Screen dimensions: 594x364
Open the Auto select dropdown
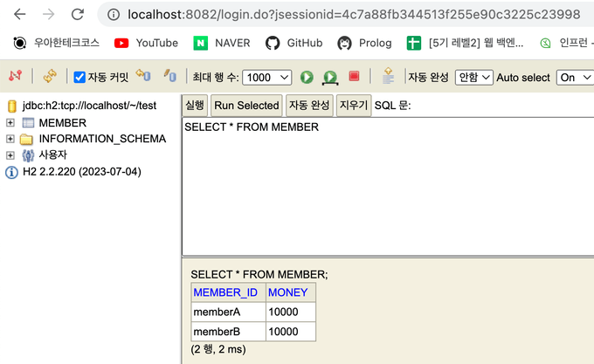[x=573, y=78]
